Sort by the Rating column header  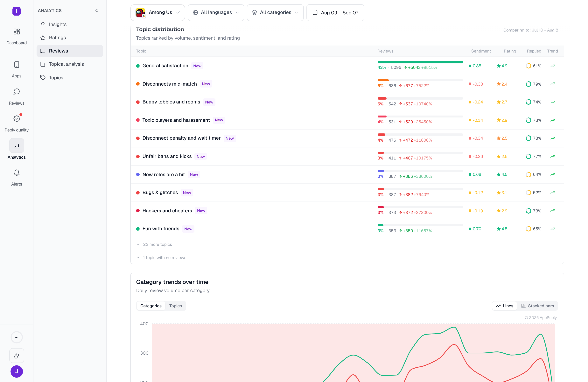[510, 51]
